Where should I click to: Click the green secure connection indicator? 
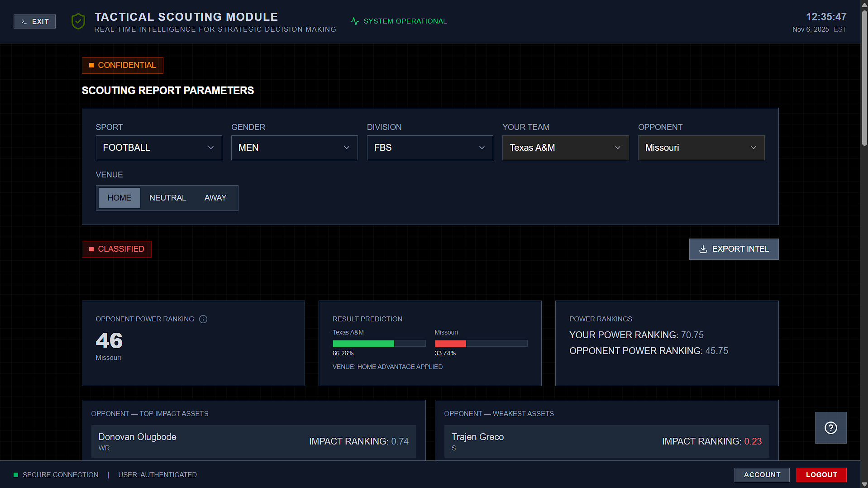pos(16,474)
